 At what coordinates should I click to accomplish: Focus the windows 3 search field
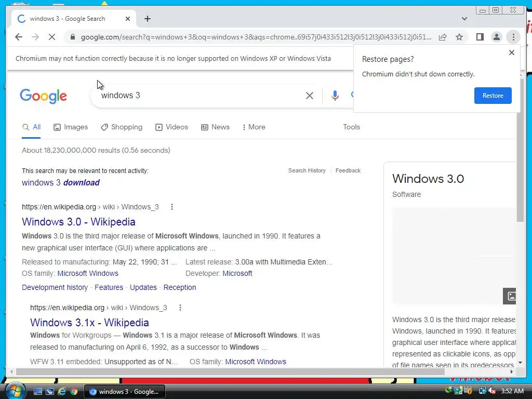(200, 96)
